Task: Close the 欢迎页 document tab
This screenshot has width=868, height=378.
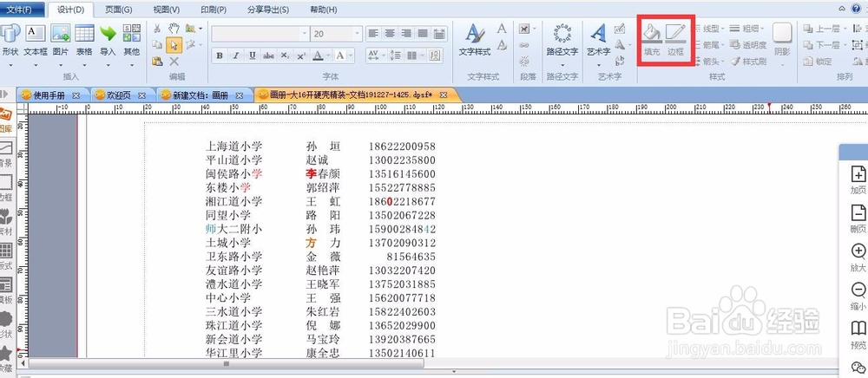Action: pos(141,95)
